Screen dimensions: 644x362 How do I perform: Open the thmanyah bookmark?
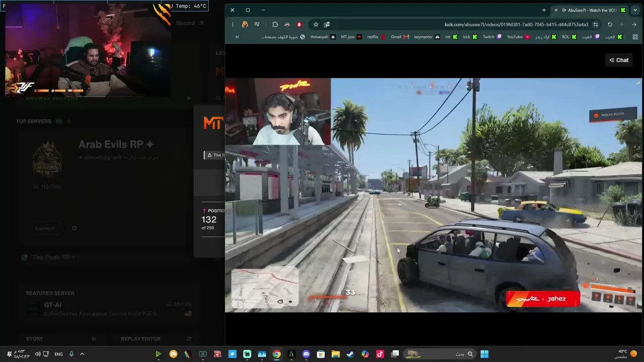[x=323, y=37]
